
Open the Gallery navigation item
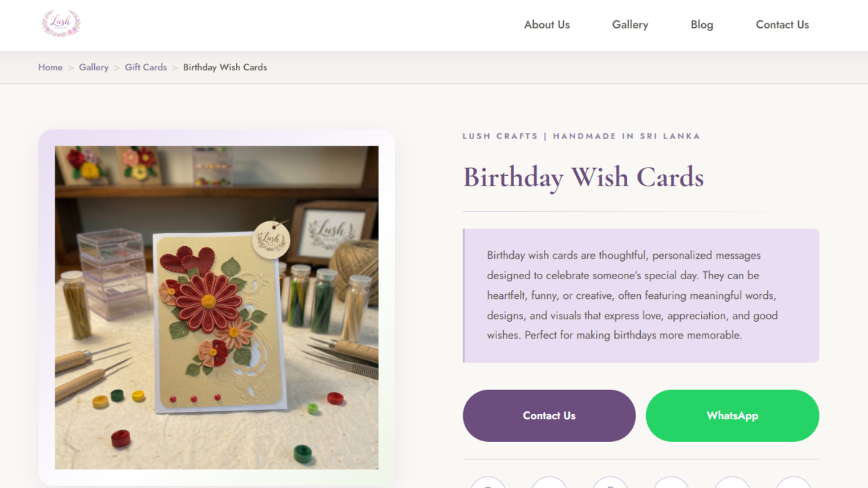[630, 24]
